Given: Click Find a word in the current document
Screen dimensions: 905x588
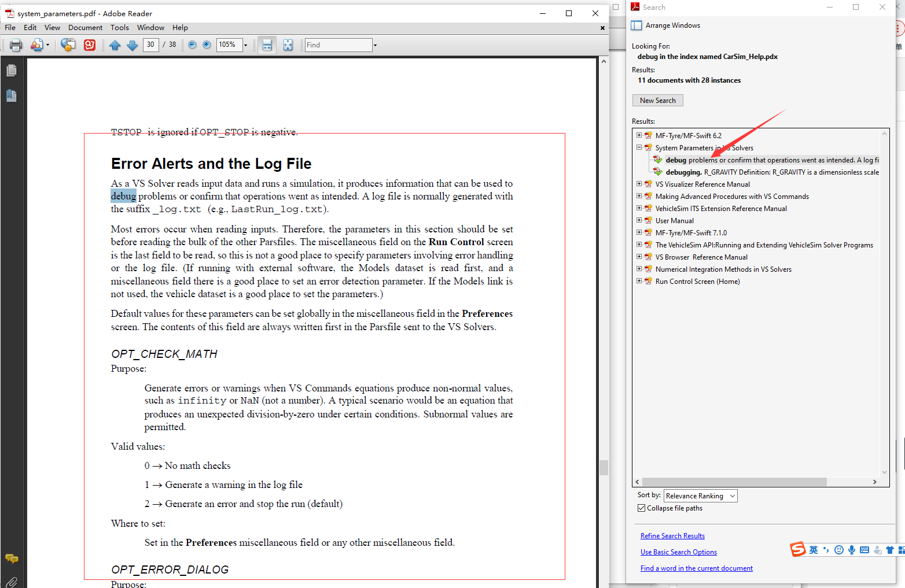Looking at the screenshot, I should pyautogui.click(x=697, y=568).
